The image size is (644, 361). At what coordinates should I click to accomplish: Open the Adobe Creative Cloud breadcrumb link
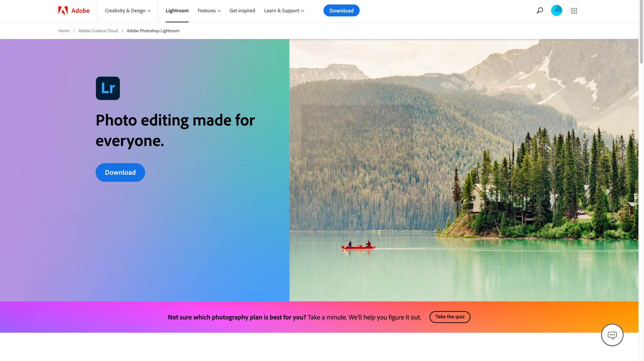[98, 31]
